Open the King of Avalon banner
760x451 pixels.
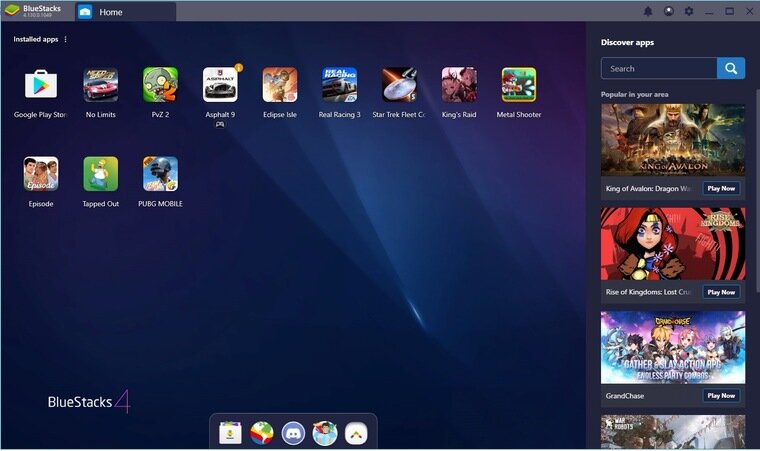point(673,140)
